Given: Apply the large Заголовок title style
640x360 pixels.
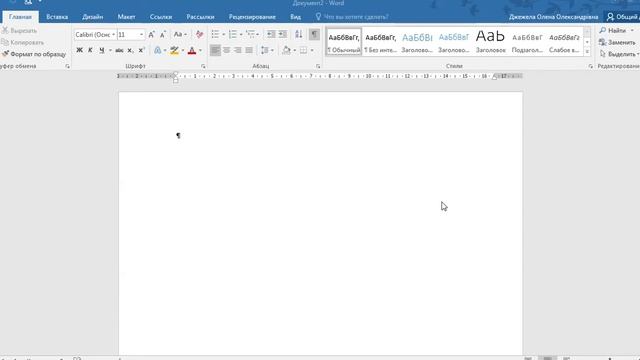Looking at the screenshot, I should (x=490, y=42).
